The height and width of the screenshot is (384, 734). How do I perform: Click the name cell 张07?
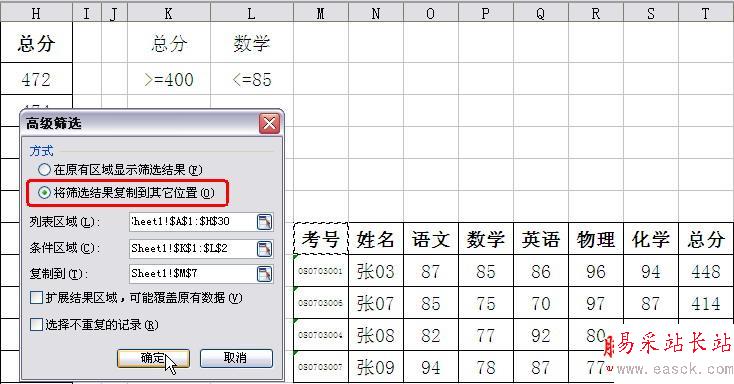[x=376, y=303]
